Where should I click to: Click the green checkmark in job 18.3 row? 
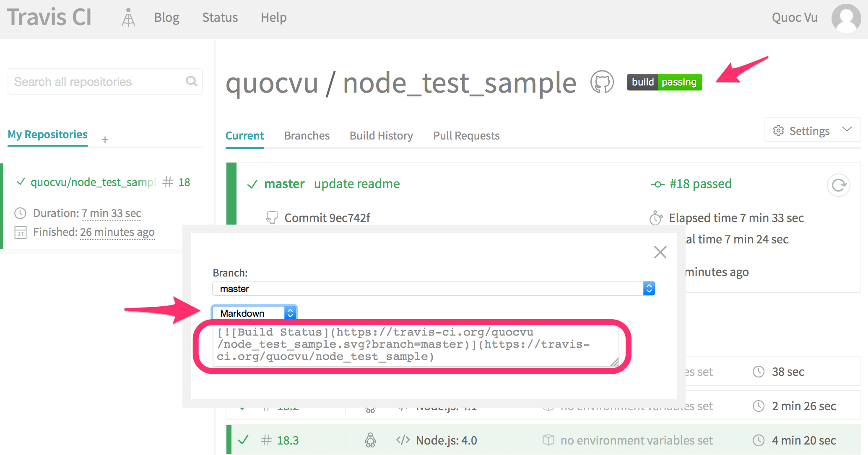[x=243, y=440]
